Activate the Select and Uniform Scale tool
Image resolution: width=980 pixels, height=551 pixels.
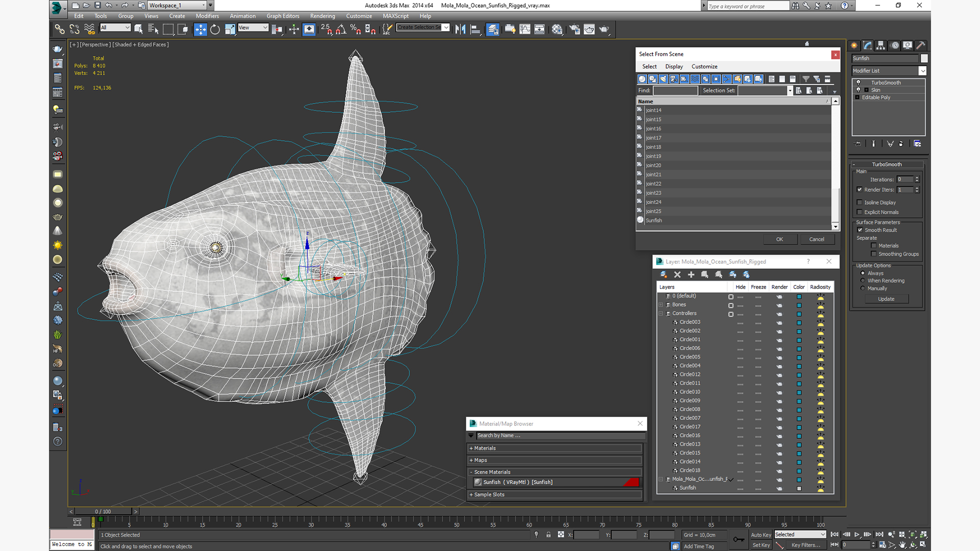pyautogui.click(x=230, y=29)
